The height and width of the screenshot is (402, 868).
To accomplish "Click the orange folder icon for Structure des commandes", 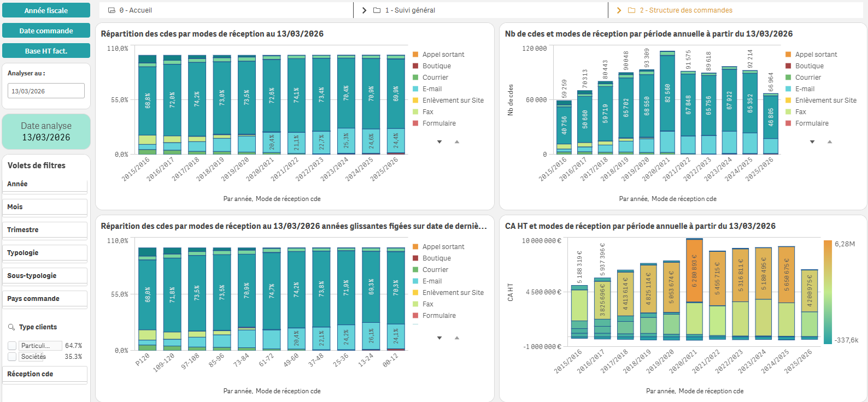I will [631, 10].
